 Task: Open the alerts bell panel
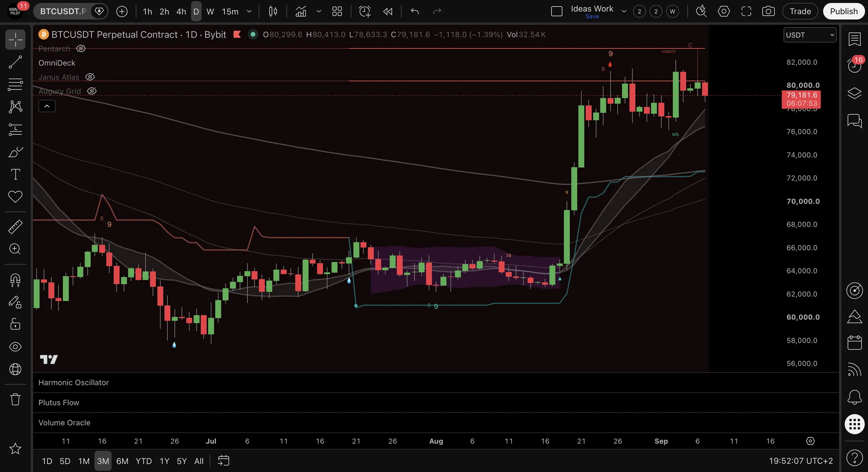[x=854, y=397]
